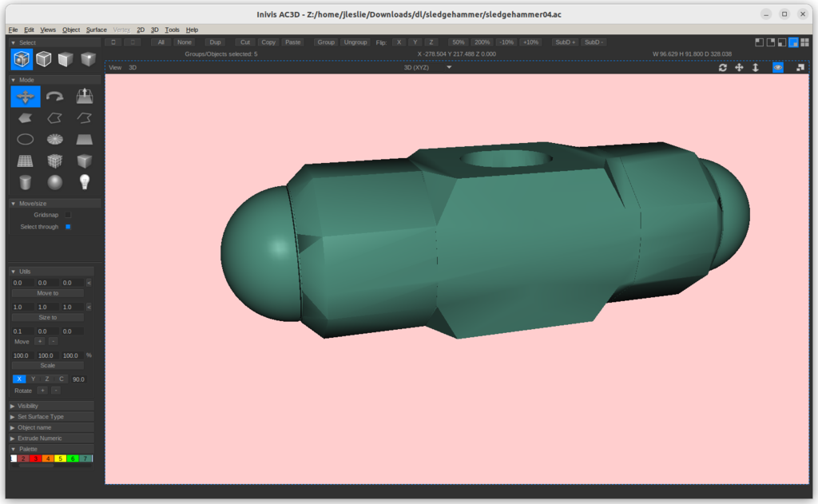Click the Light bulb tool icon

84,182
